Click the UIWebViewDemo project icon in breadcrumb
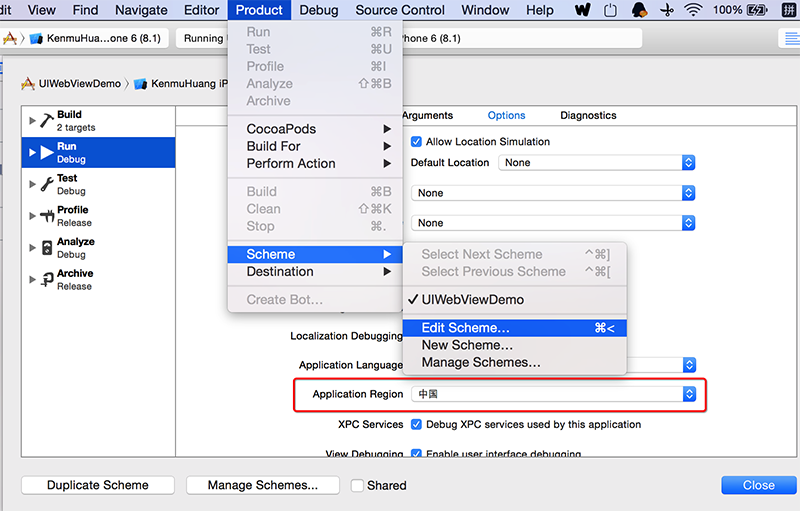Image resolution: width=800 pixels, height=511 pixels. [x=28, y=84]
